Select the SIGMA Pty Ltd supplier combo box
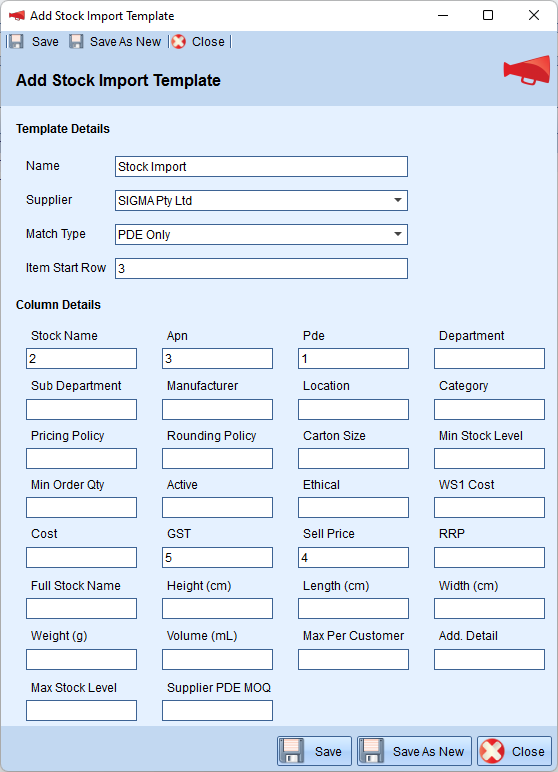Screen dimensions: 558x772 click(x=261, y=200)
